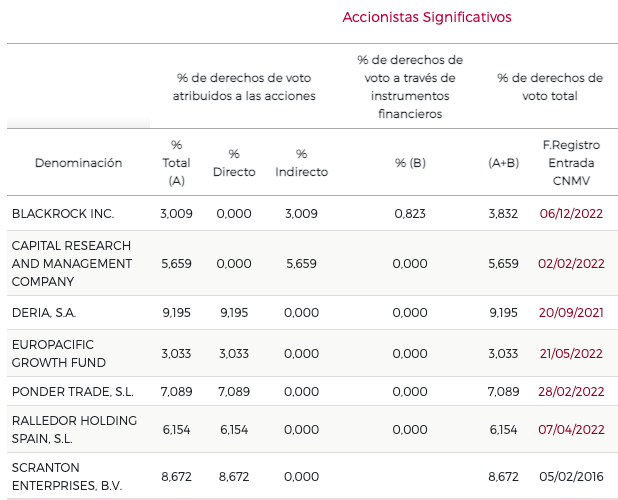Click the % Indirecto column header

[x=301, y=163]
